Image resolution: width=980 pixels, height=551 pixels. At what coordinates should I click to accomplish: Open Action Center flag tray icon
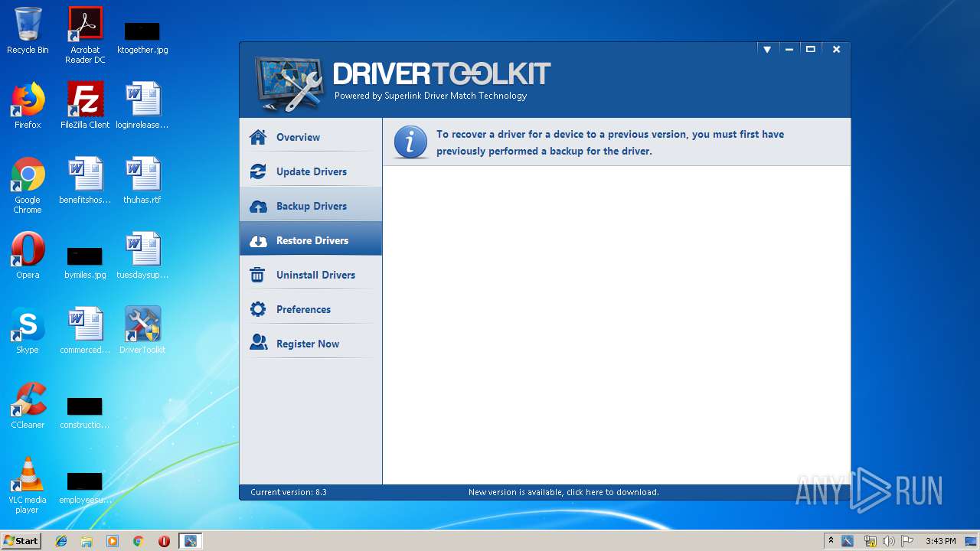(x=907, y=541)
